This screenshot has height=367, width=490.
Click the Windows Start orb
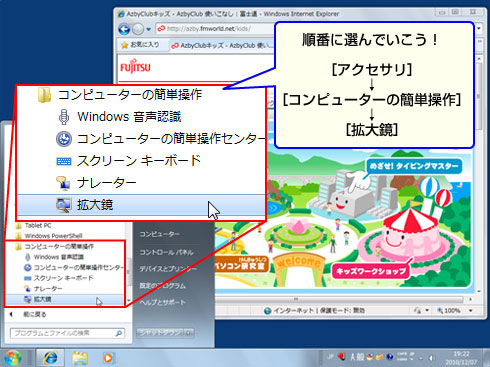(12, 358)
